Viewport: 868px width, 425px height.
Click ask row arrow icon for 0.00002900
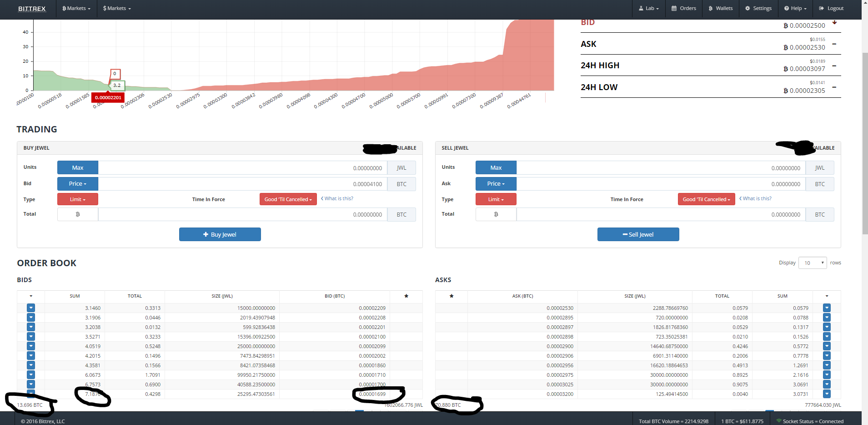tap(827, 346)
